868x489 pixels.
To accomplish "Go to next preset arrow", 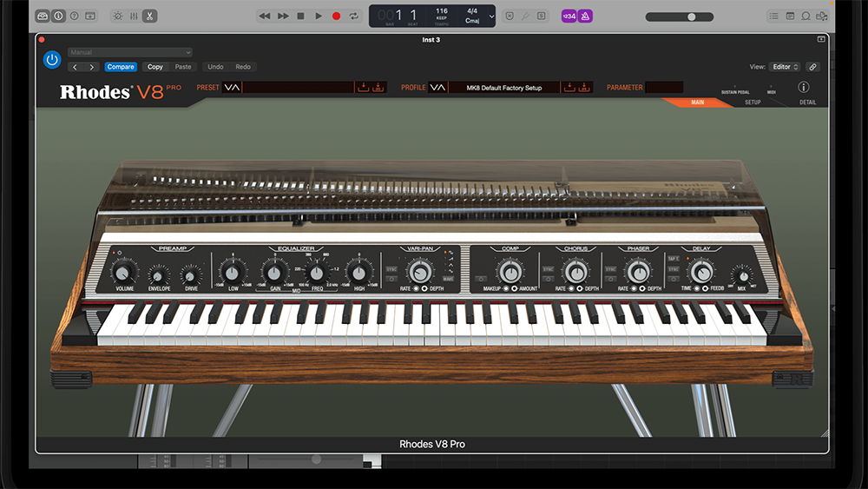I will click(91, 67).
